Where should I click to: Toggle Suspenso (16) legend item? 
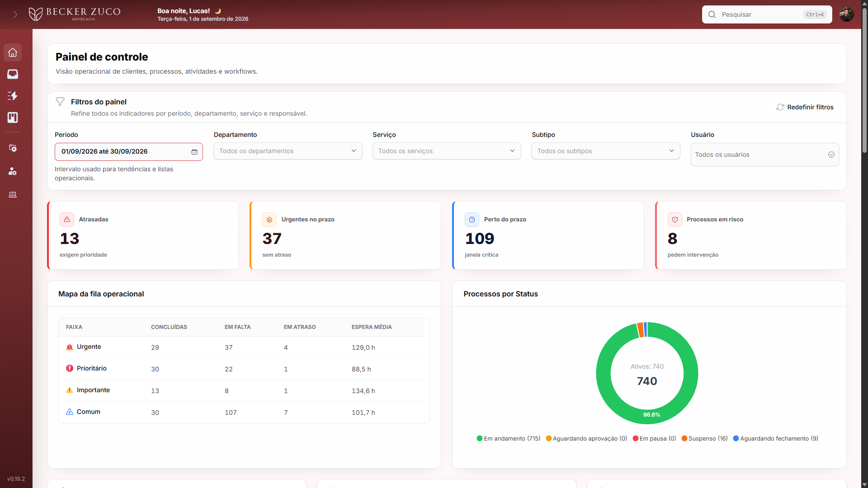(705, 438)
